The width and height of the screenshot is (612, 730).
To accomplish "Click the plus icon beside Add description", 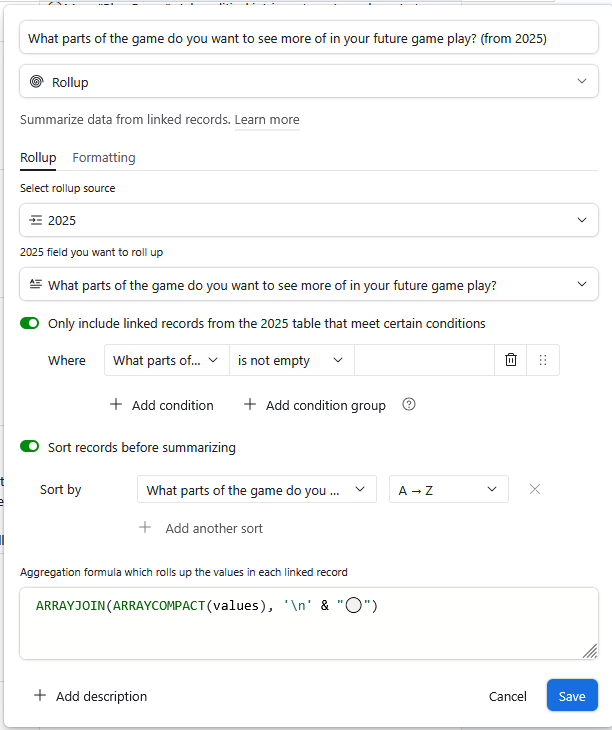I will coord(40,695).
